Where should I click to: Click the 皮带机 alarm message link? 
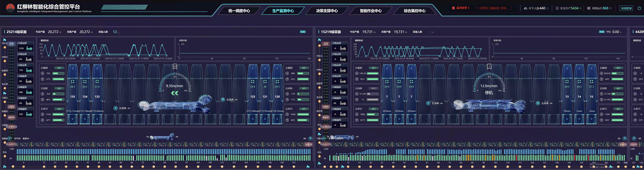[x=493, y=8]
